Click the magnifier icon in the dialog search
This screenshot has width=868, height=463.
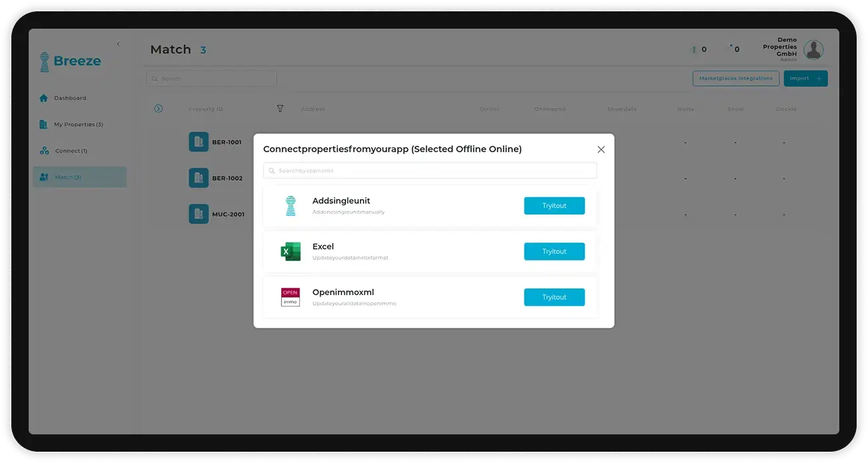point(272,171)
